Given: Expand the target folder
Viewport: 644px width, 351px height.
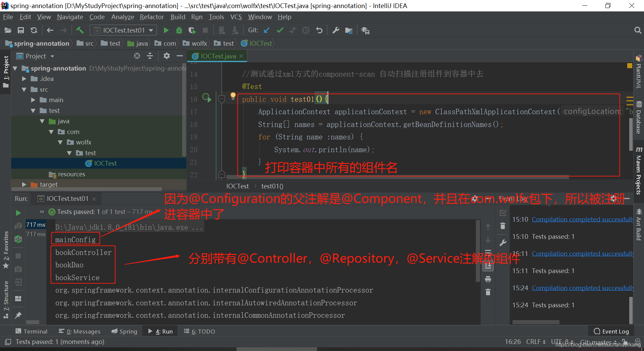Looking at the screenshot, I should (x=24, y=185).
